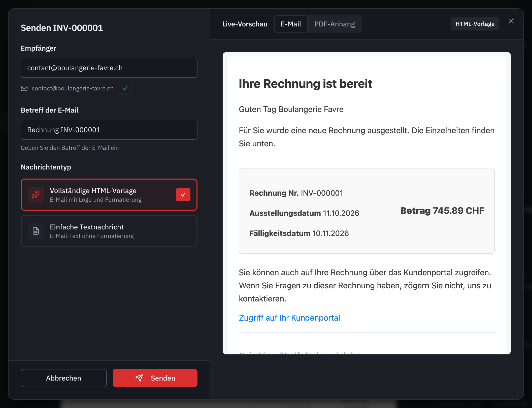
Task: Click the envelope icon beside the recipient email
Action: [24, 88]
